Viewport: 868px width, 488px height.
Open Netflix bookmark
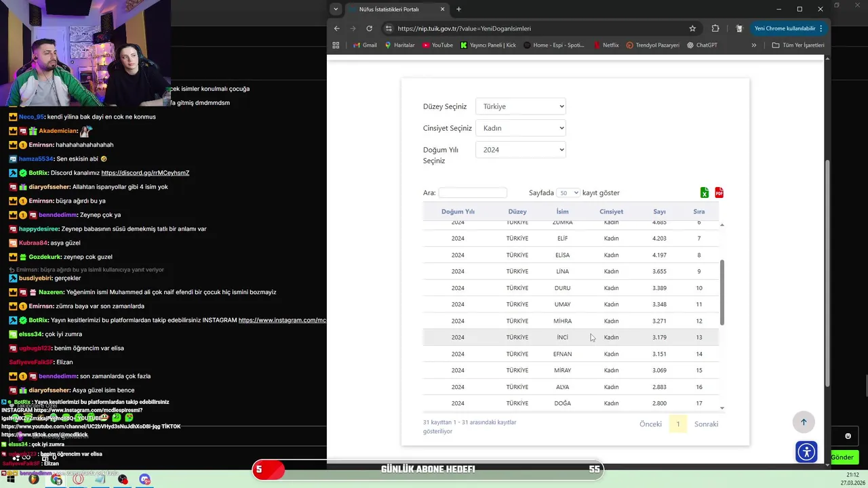tap(606, 45)
